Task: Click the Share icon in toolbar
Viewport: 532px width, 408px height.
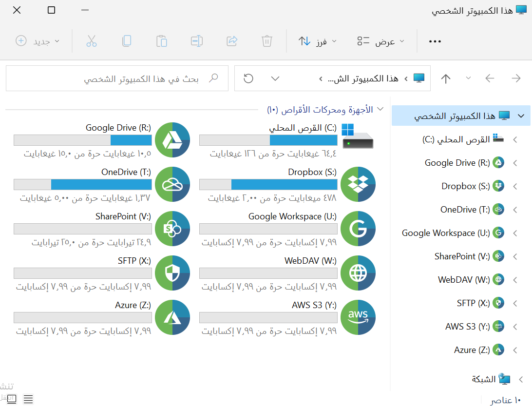Action: (232, 41)
